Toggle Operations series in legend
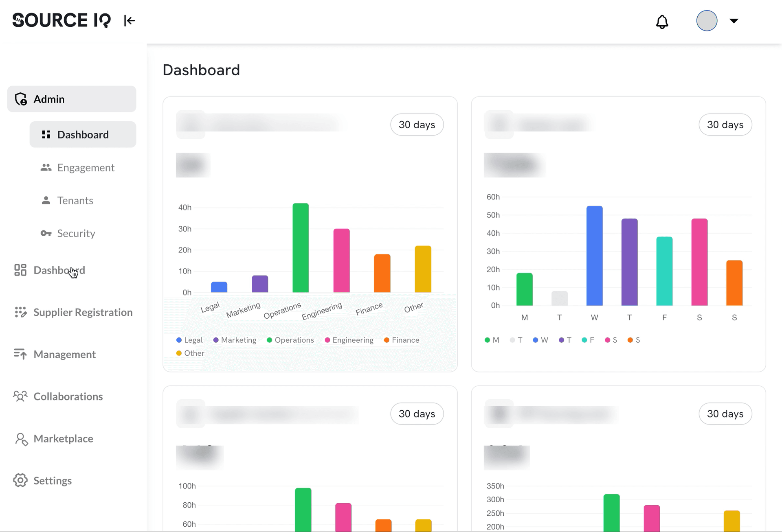Viewport: 782px width, 532px height. pos(290,340)
